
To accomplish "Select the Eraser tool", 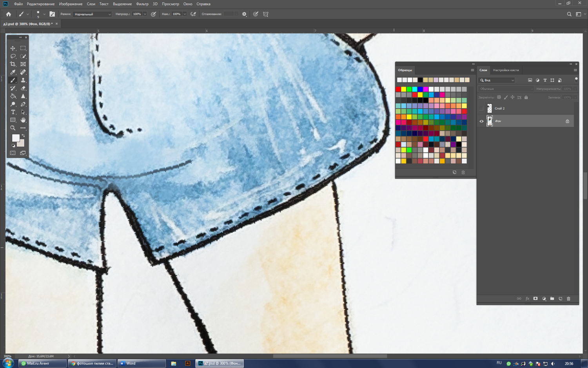I will 23,88.
